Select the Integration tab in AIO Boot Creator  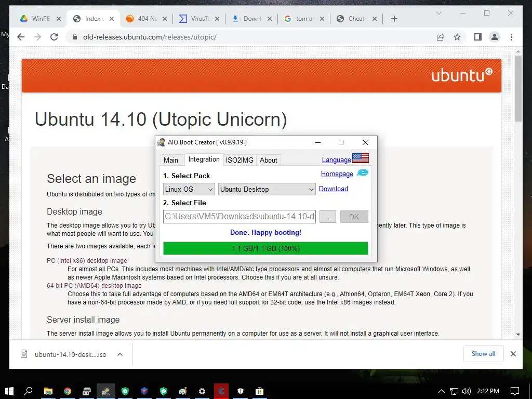tap(204, 159)
